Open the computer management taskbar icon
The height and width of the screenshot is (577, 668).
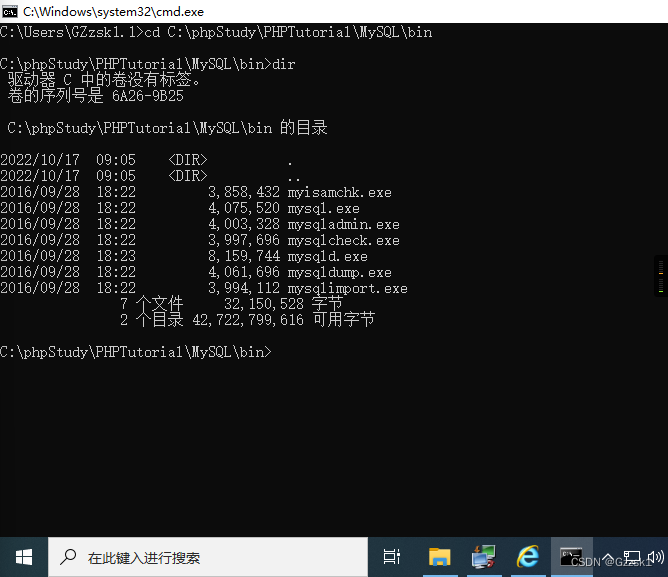point(484,557)
